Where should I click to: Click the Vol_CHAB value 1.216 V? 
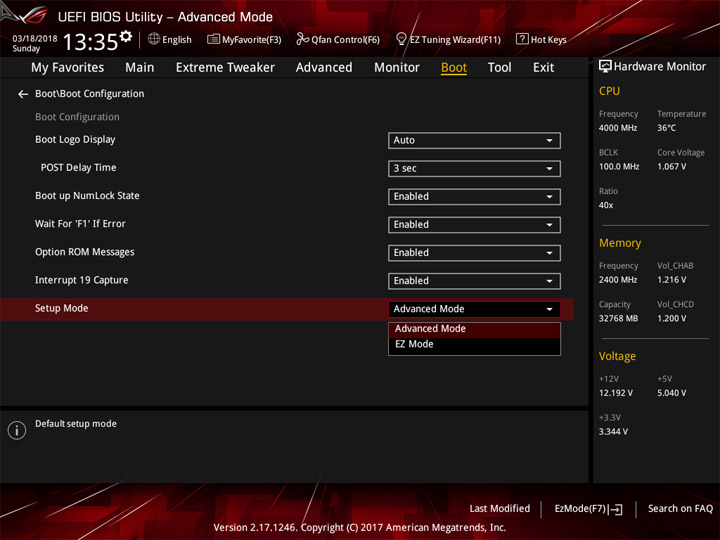[x=672, y=280]
